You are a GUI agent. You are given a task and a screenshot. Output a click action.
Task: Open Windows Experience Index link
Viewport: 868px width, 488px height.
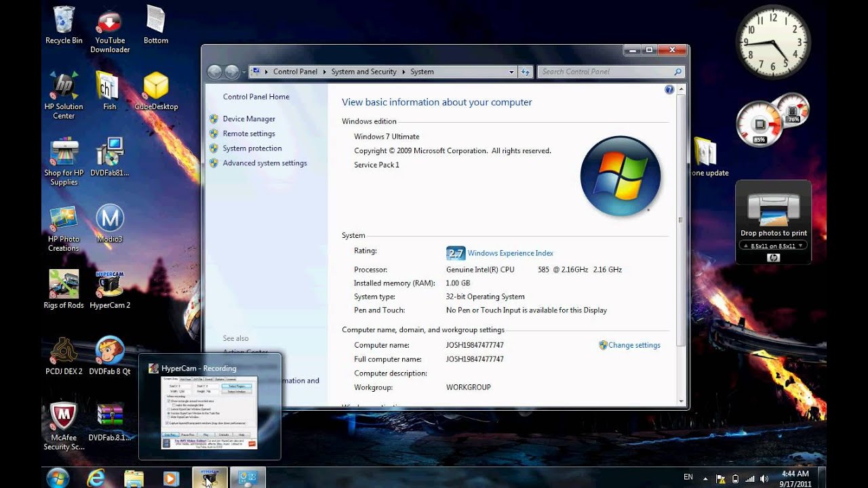pyautogui.click(x=511, y=253)
